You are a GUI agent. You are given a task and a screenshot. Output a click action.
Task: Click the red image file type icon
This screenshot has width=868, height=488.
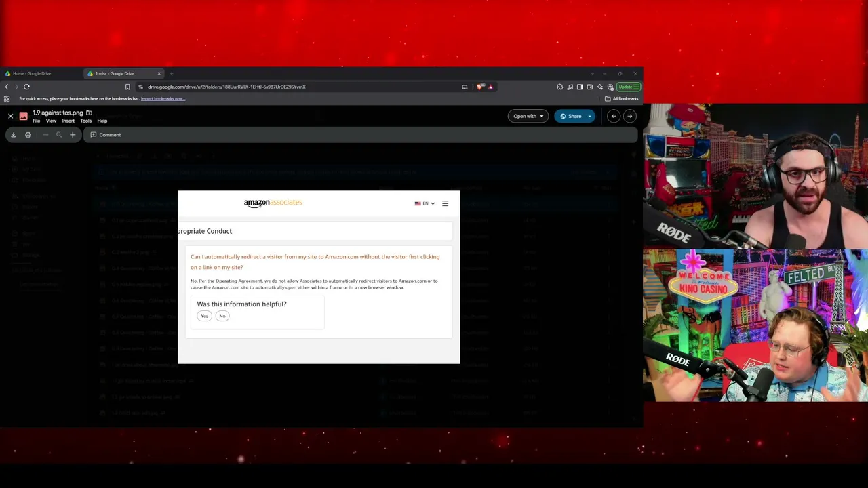pyautogui.click(x=24, y=117)
